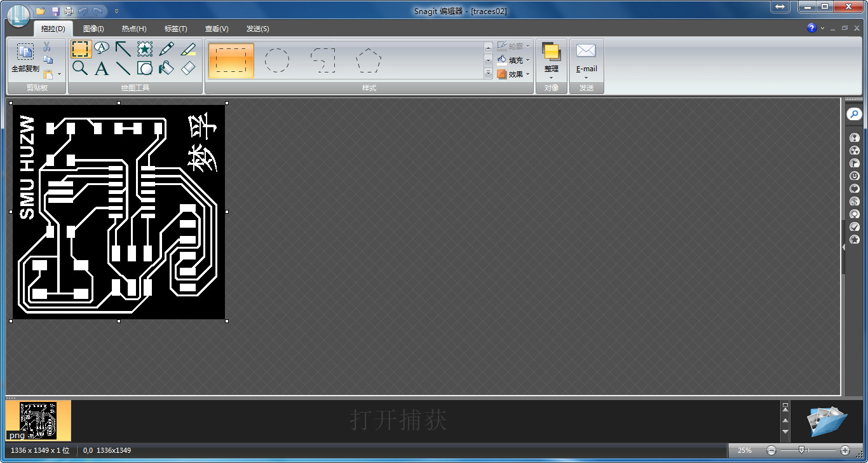Expand the arrow next to help icon

[823, 28]
